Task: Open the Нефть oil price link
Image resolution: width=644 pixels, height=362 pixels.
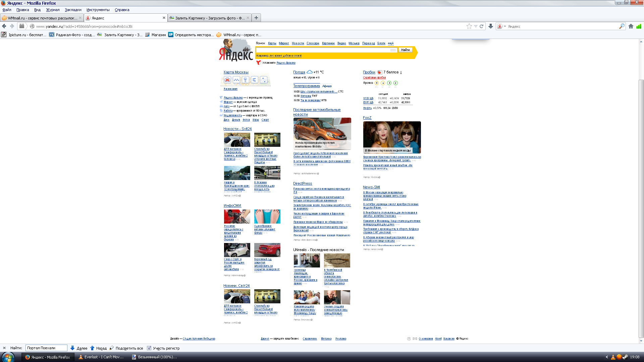Action: click(x=367, y=108)
